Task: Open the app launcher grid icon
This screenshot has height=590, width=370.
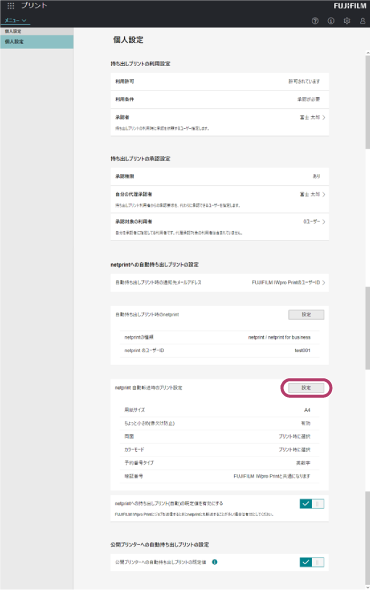Action: pyautogui.click(x=11, y=6)
